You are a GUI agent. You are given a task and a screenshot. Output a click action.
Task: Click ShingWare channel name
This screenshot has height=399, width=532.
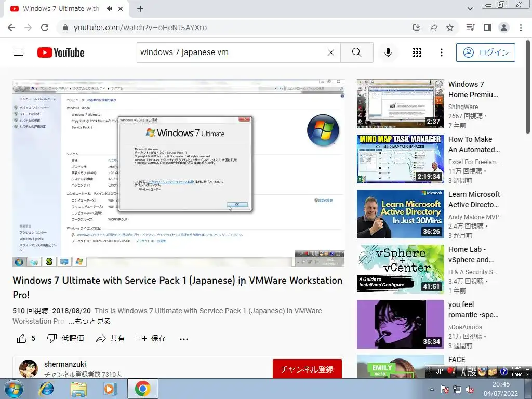click(x=463, y=107)
